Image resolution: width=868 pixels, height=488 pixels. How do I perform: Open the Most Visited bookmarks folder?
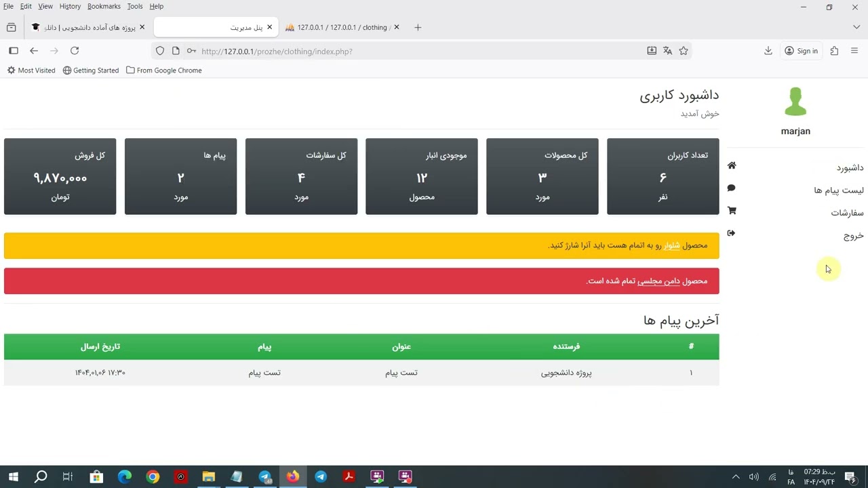31,70
